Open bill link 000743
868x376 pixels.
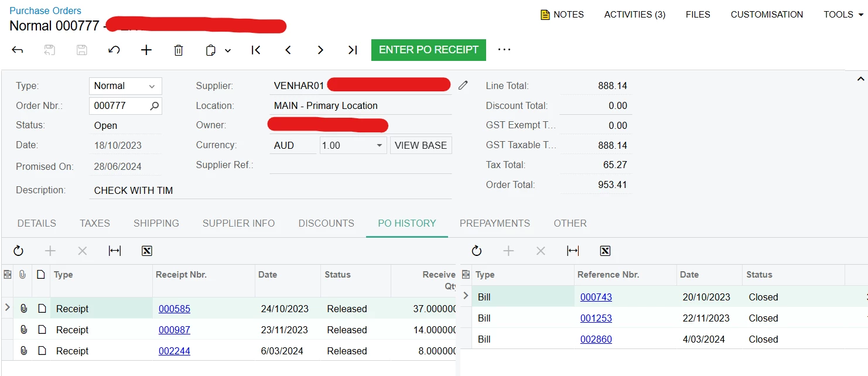point(596,297)
